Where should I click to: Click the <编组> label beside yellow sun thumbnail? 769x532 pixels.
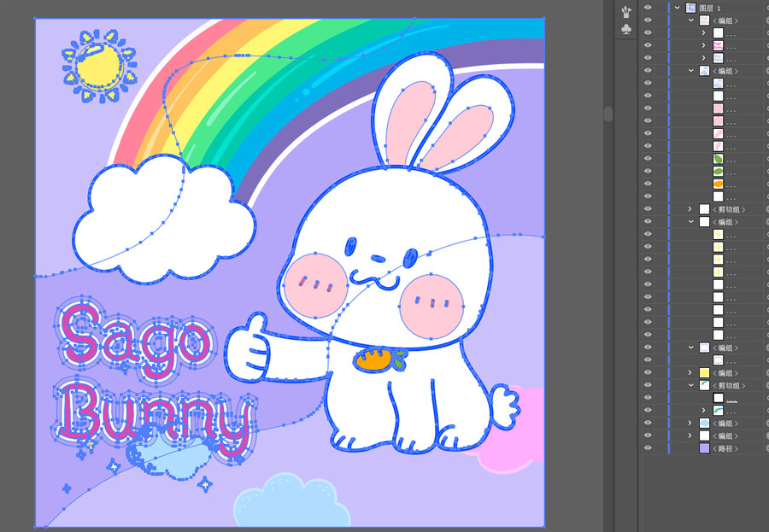[x=725, y=373]
